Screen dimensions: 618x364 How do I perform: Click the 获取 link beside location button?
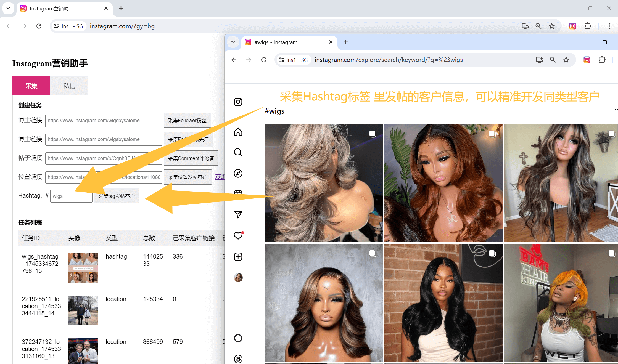[x=220, y=177]
